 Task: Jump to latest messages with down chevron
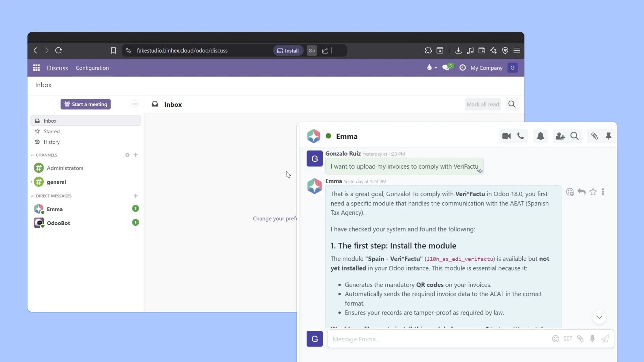[599, 317]
